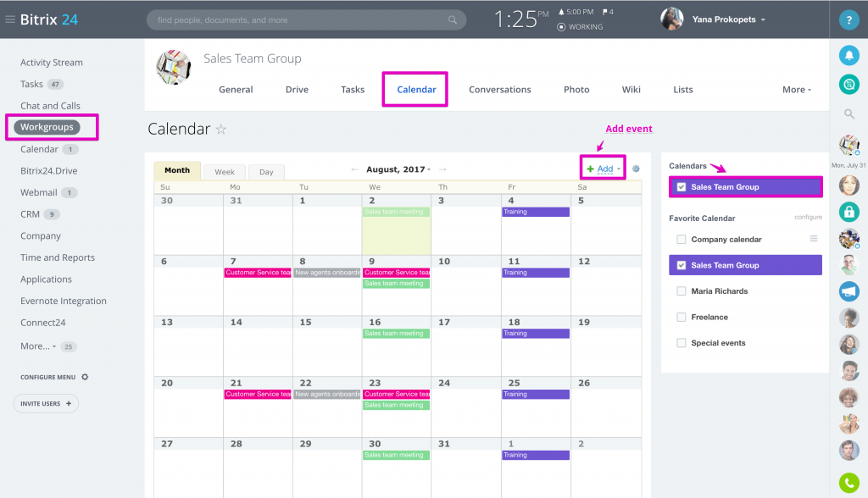This screenshot has width=868, height=498.
Task: Go to previous month arrow
Action: [355, 169]
